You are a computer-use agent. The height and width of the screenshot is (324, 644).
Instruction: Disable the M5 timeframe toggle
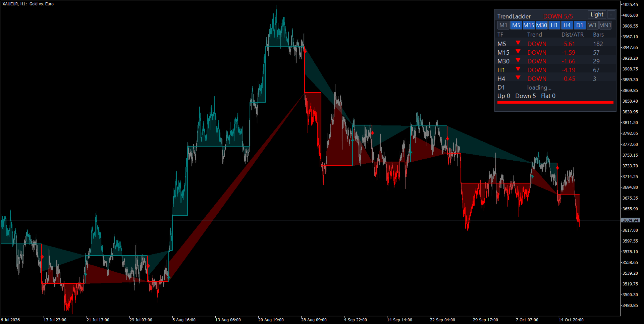click(x=516, y=25)
